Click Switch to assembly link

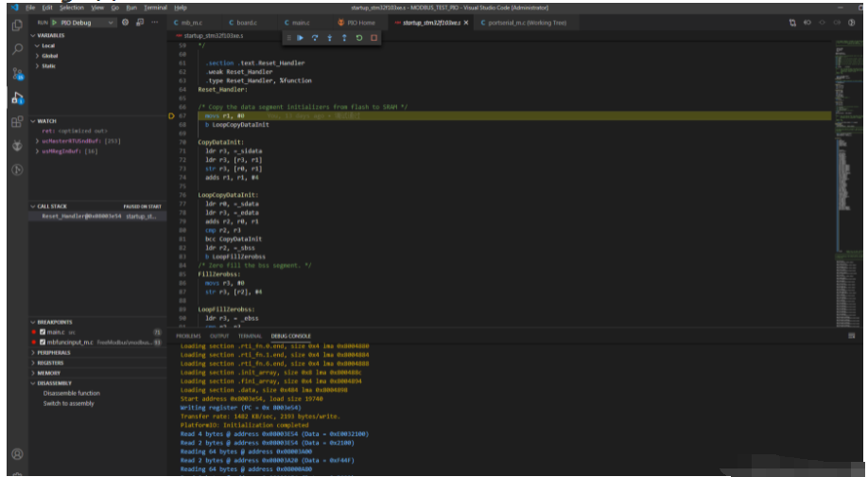69,403
